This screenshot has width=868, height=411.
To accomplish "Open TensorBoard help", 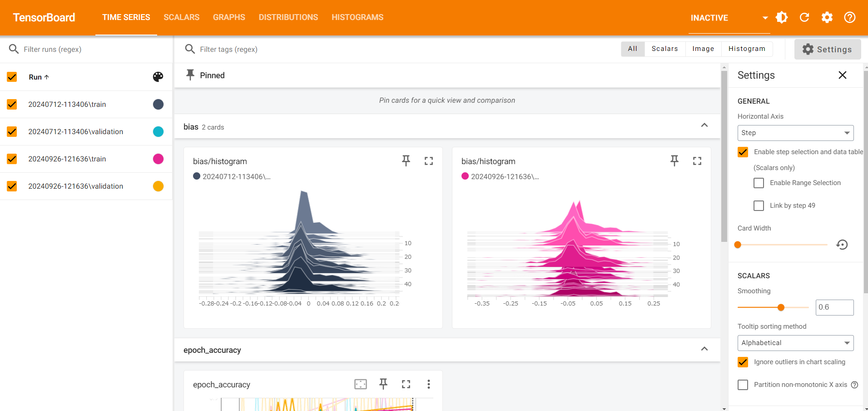I will (850, 17).
